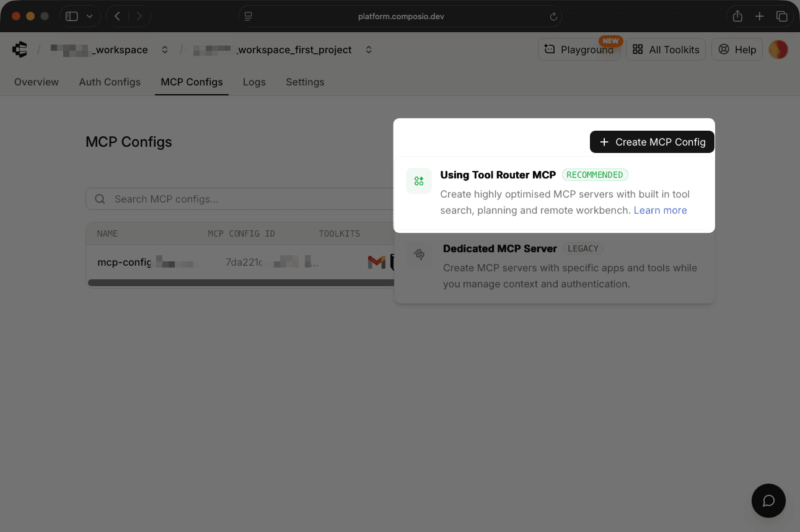Click the Composio logo in the top-left corner

coord(19,49)
